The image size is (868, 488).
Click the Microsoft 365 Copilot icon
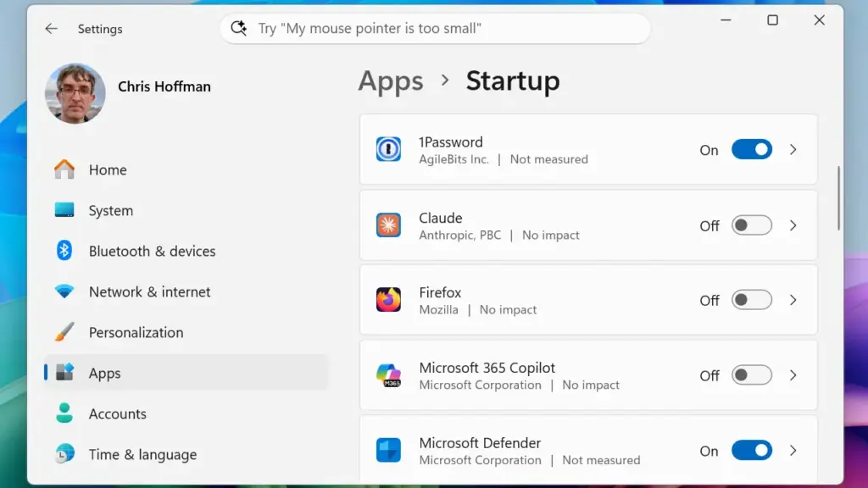click(x=388, y=375)
